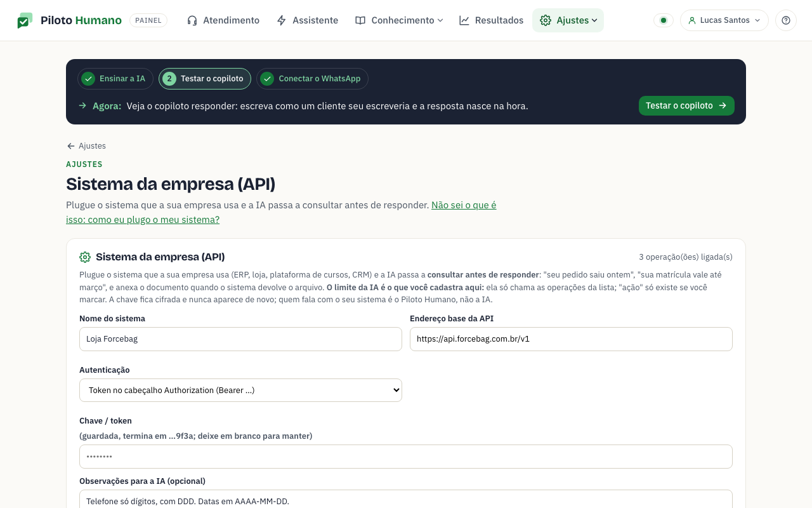Open the Lucas Santos user menu
The height and width of the screenshot is (508, 812).
point(724,20)
